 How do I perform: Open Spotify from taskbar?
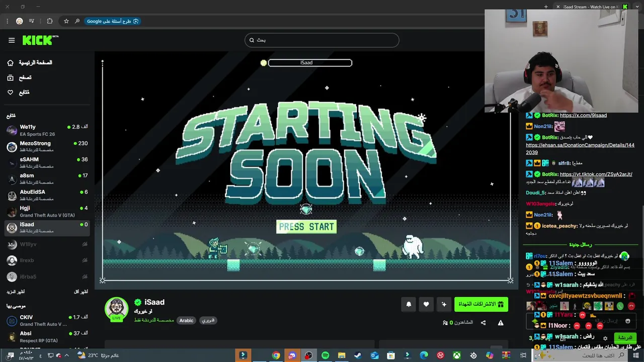pyautogui.click(x=325, y=355)
